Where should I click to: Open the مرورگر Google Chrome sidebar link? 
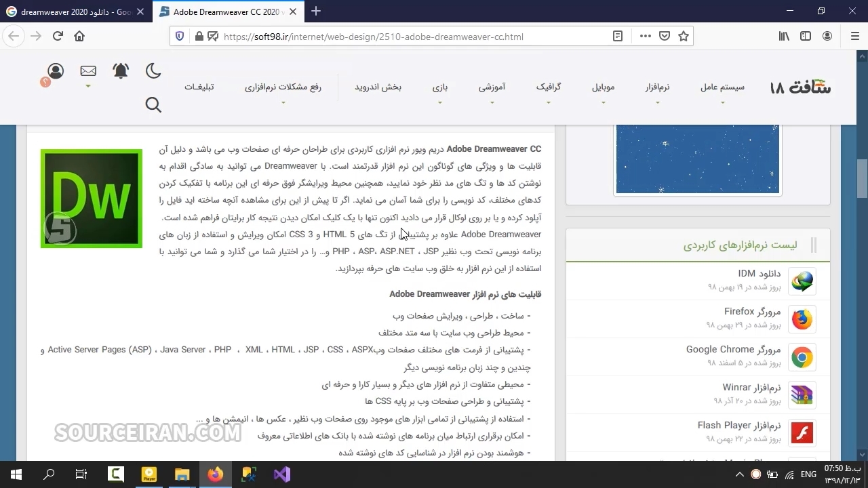(733, 350)
